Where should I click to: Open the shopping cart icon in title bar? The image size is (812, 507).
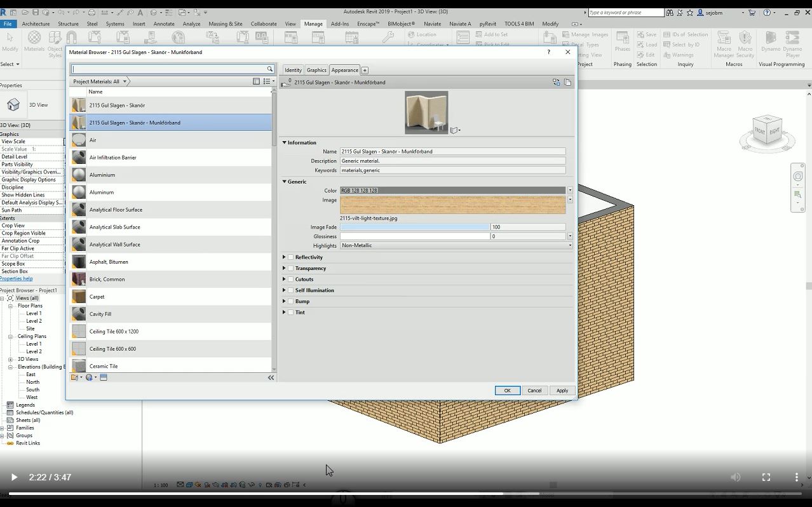tap(752, 12)
